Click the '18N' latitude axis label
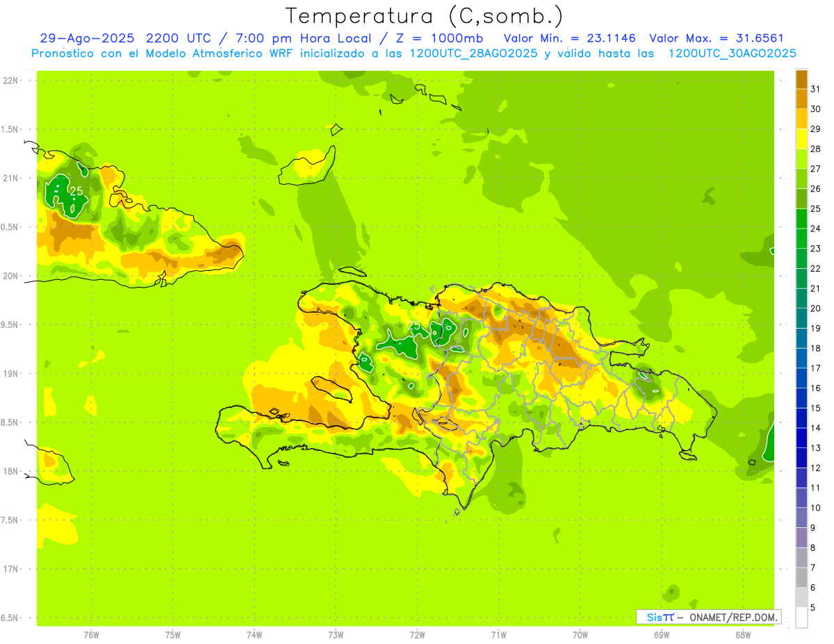 pyautogui.click(x=10, y=471)
